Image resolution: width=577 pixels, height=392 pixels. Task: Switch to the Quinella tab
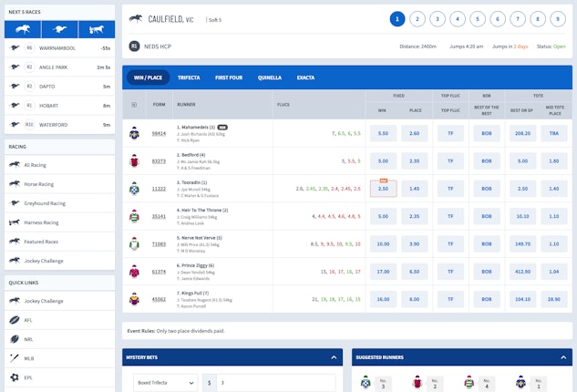[270, 77]
